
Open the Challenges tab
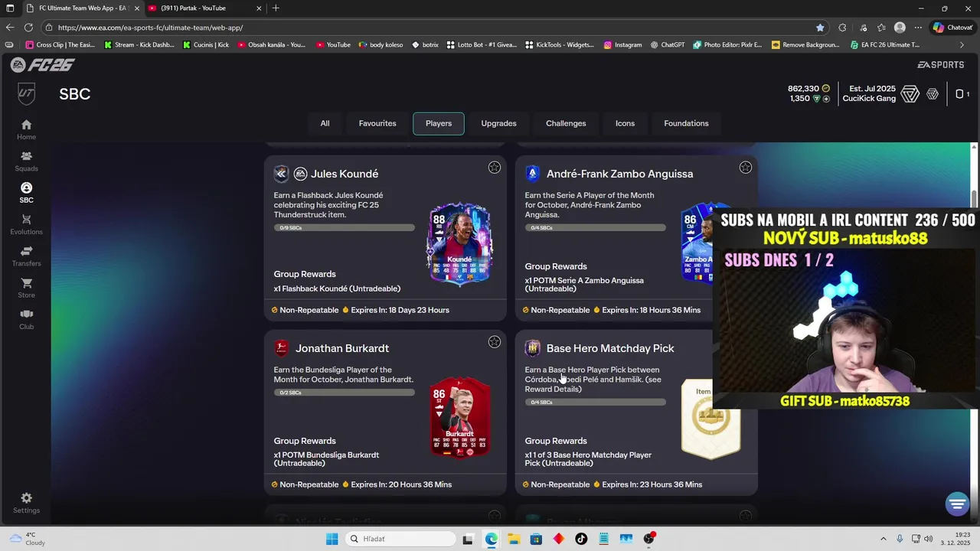coord(566,123)
